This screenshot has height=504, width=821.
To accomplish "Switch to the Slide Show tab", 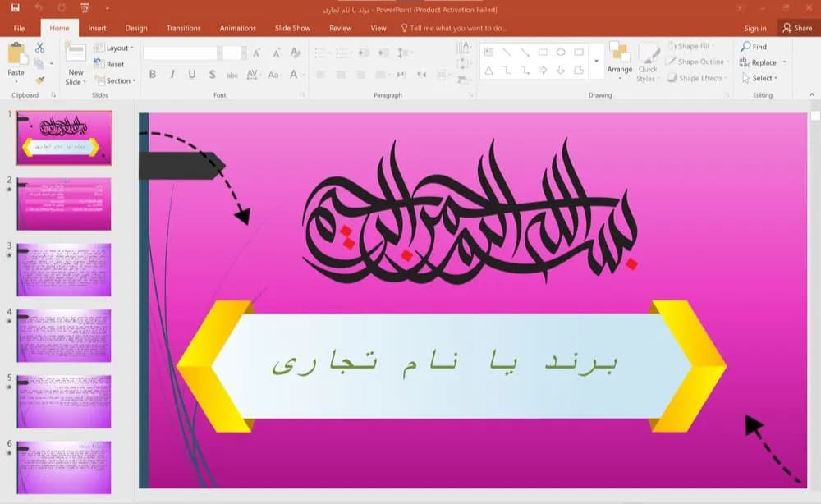I will (x=293, y=28).
